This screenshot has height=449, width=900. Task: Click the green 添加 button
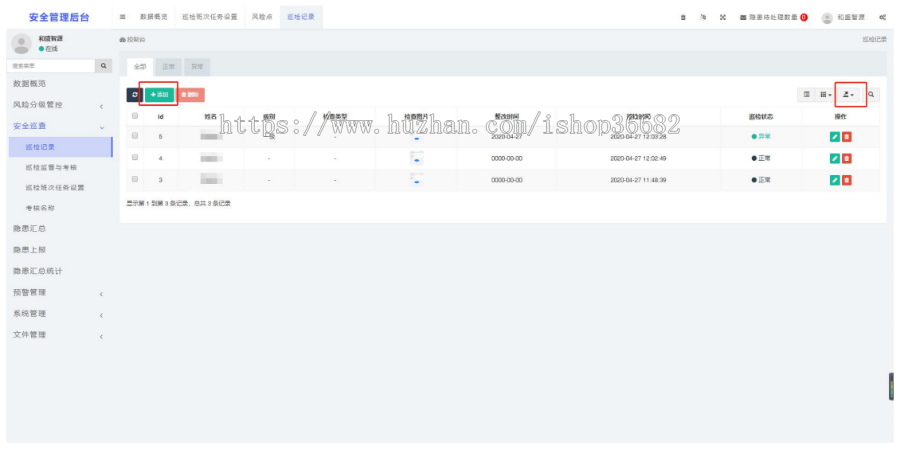tap(160, 94)
